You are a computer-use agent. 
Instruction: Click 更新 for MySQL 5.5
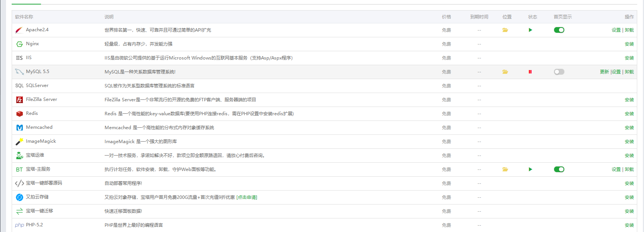605,72
